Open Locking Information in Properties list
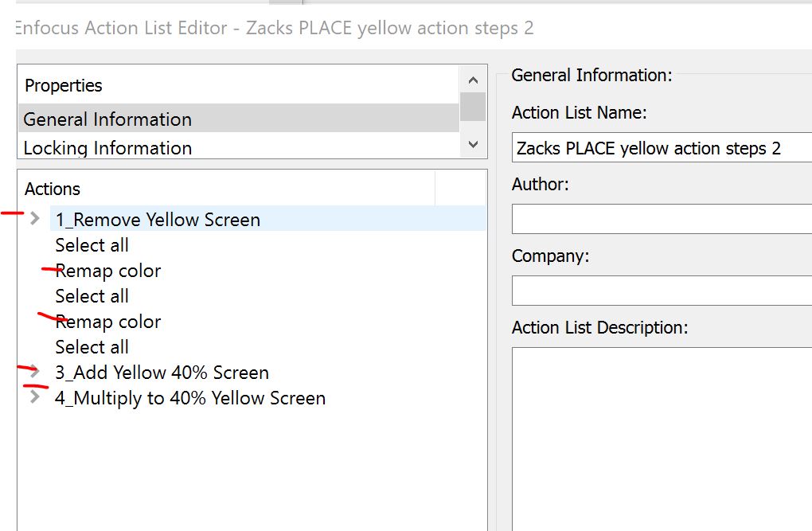 point(107,148)
